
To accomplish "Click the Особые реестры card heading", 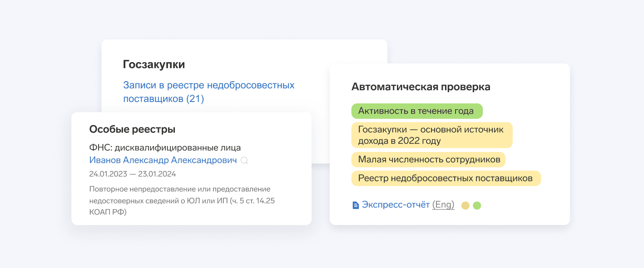I will tap(132, 129).
